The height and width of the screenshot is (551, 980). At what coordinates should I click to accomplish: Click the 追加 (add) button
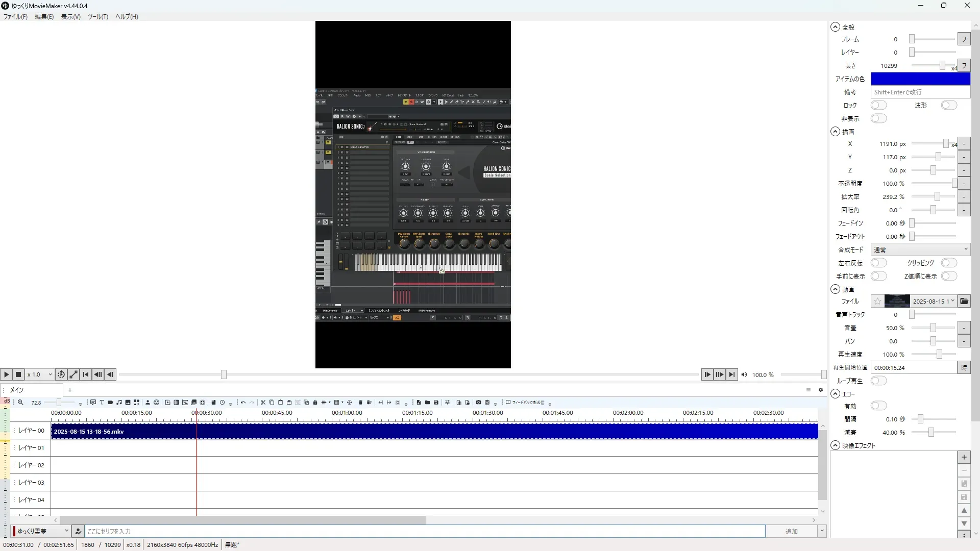(791, 531)
